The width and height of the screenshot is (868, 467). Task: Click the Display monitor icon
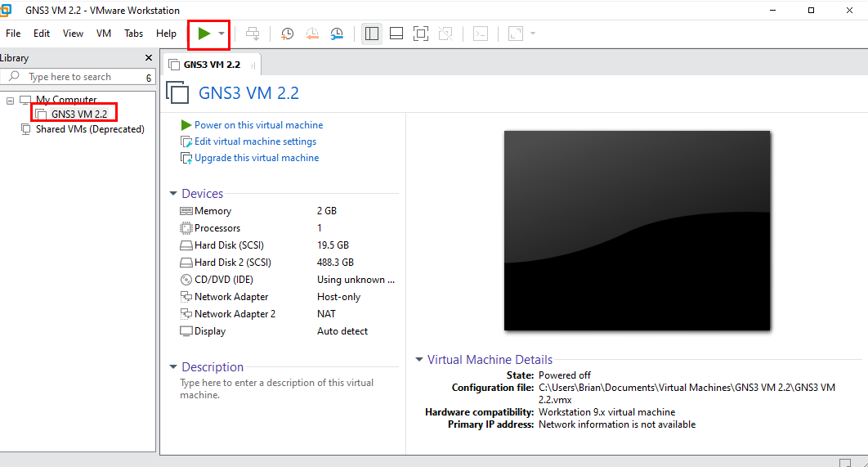pos(186,331)
